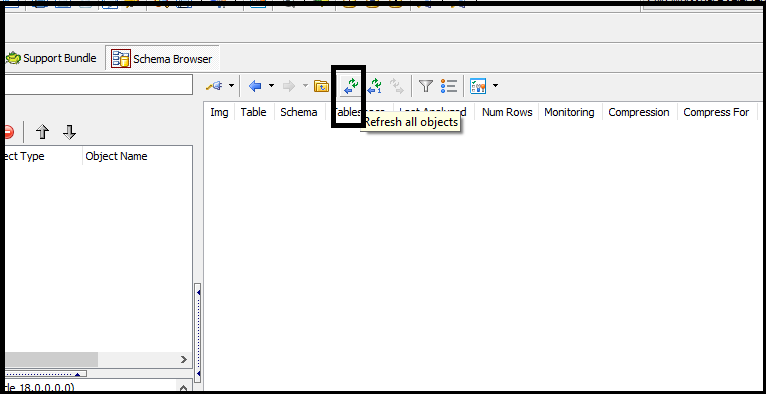766x394 pixels.
Task: Open the dropdown beside the options icon
Action: 495,86
